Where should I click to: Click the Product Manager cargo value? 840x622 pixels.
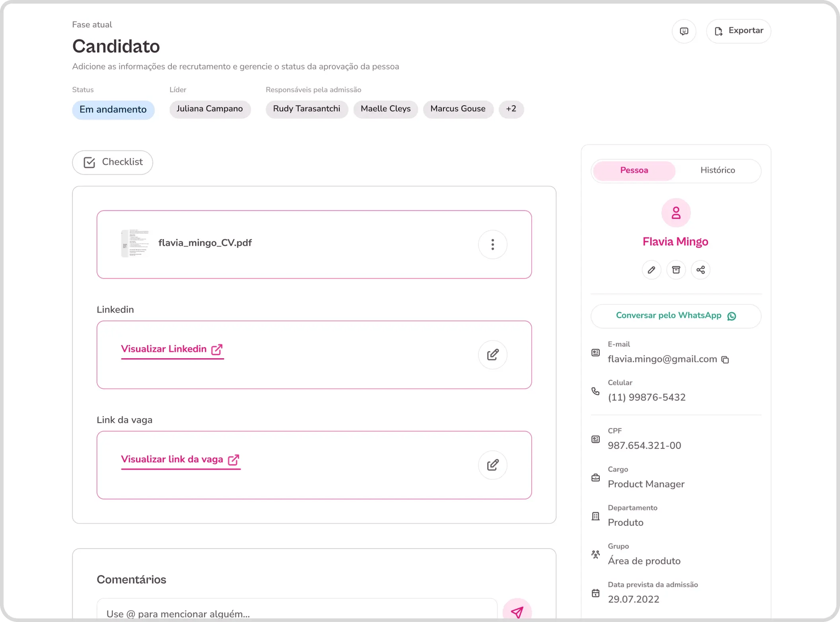tap(646, 484)
